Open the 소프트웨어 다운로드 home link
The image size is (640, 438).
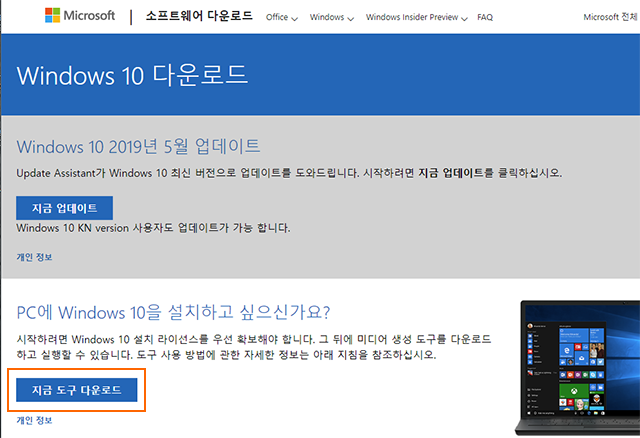point(199,16)
